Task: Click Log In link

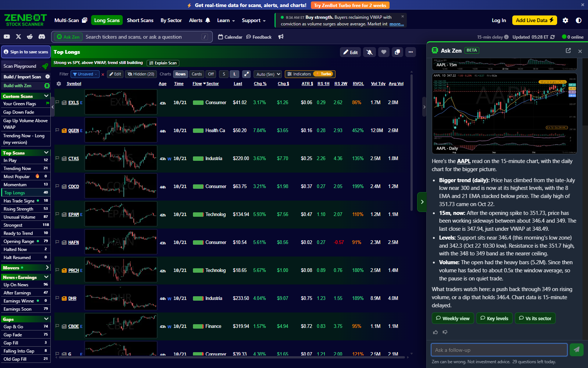Action: (x=499, y=20)
